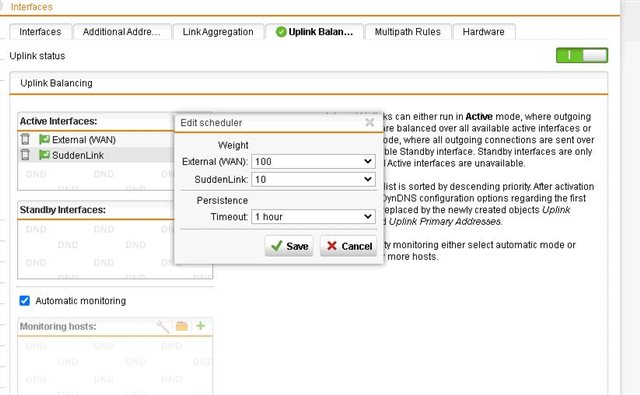This screenshot has height=395, width=640.
Task: Save the scheduler settings
Action: 289,246
